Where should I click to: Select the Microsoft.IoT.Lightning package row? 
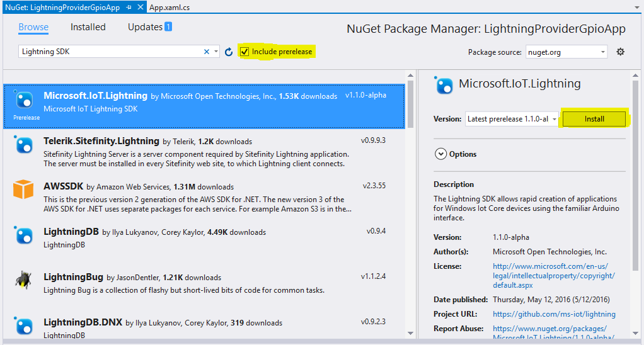[204, 106]
